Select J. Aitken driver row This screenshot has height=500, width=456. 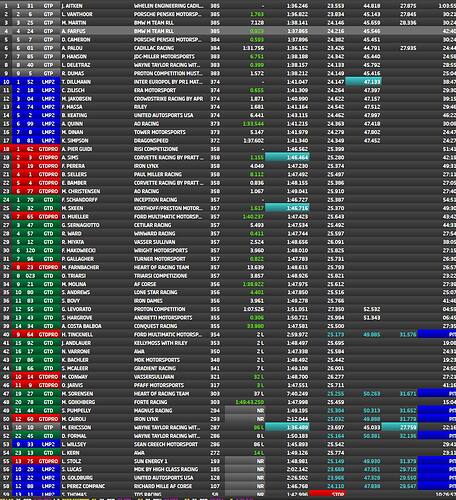tap(228, 6)
